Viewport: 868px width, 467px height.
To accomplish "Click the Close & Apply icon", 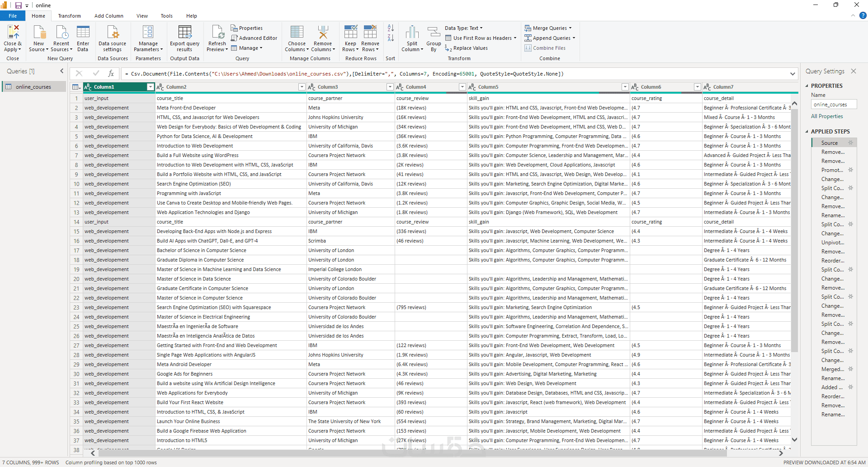I will click(13, 33).
